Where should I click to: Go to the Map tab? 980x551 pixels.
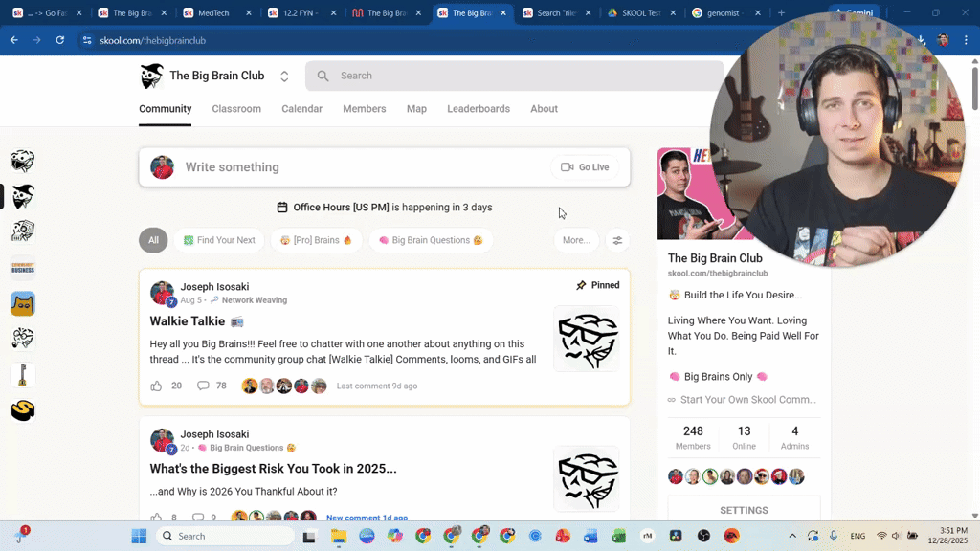pos(416,109)
